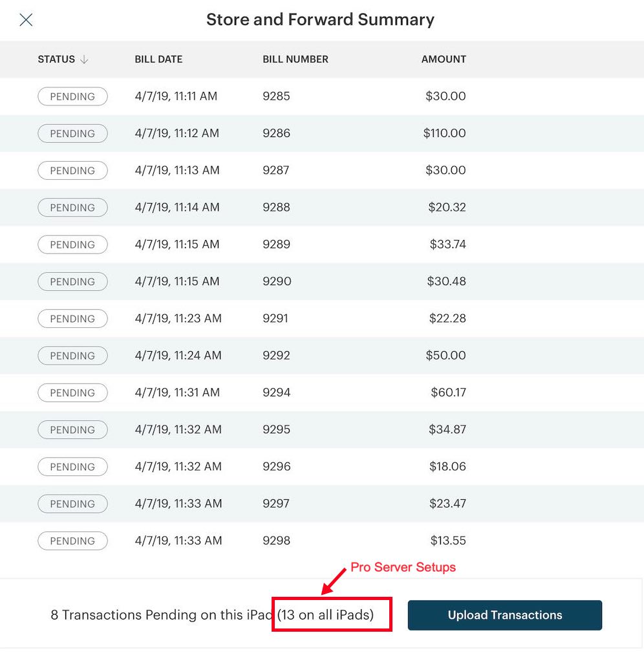Click the 13 on all iPads count
The height and width of the screenshot is (655, 644).
tap(331, 615)
